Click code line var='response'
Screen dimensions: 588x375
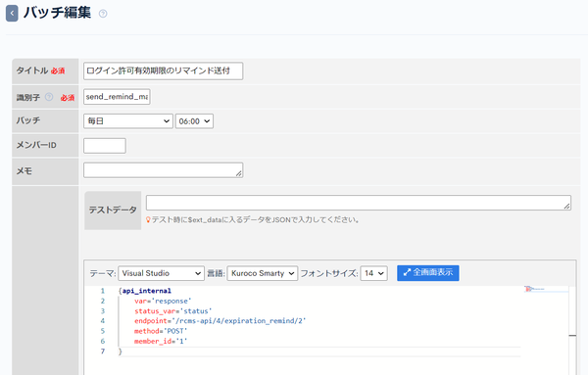pyautogui.click(x=163, y=301)
